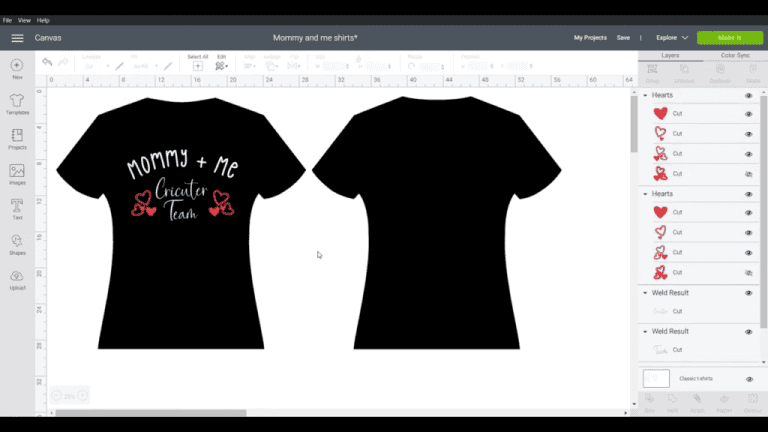768x432 pixels.
Task: Click the Arrange toolbar icon
Action: (x=271, y=66)
